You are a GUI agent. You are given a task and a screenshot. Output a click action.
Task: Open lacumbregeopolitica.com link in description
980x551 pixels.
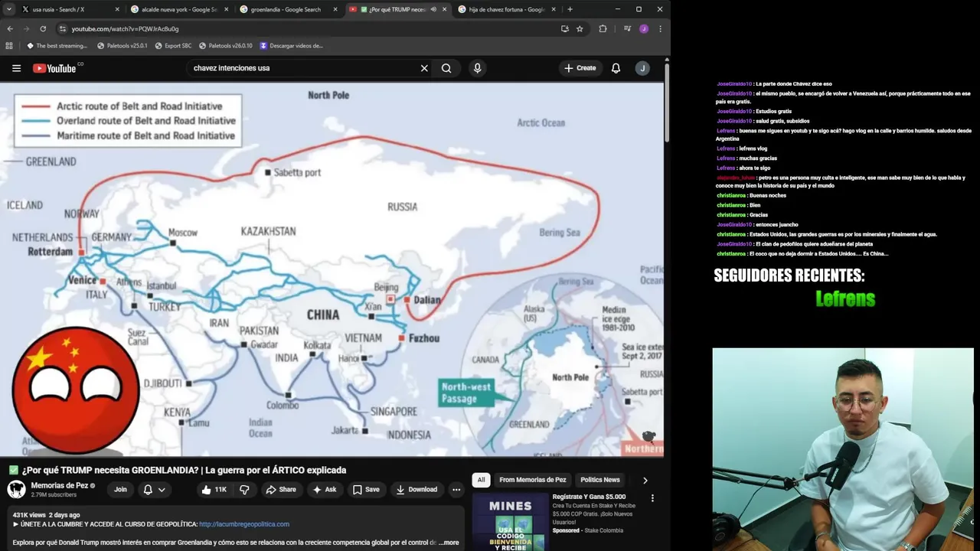(244, 524)
